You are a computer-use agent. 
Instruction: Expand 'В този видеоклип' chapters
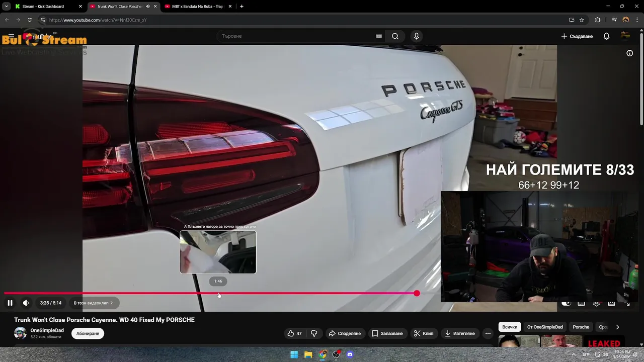[x=93, y=303]
